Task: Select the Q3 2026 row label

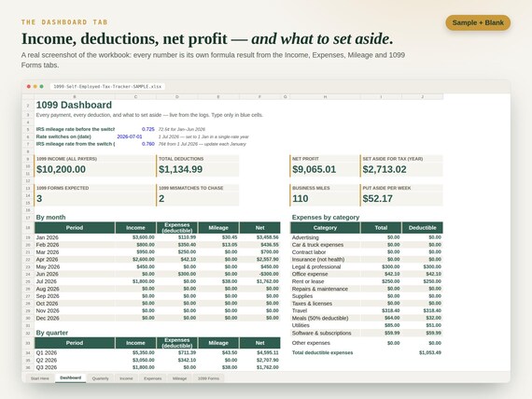Action: click(47, 367)
